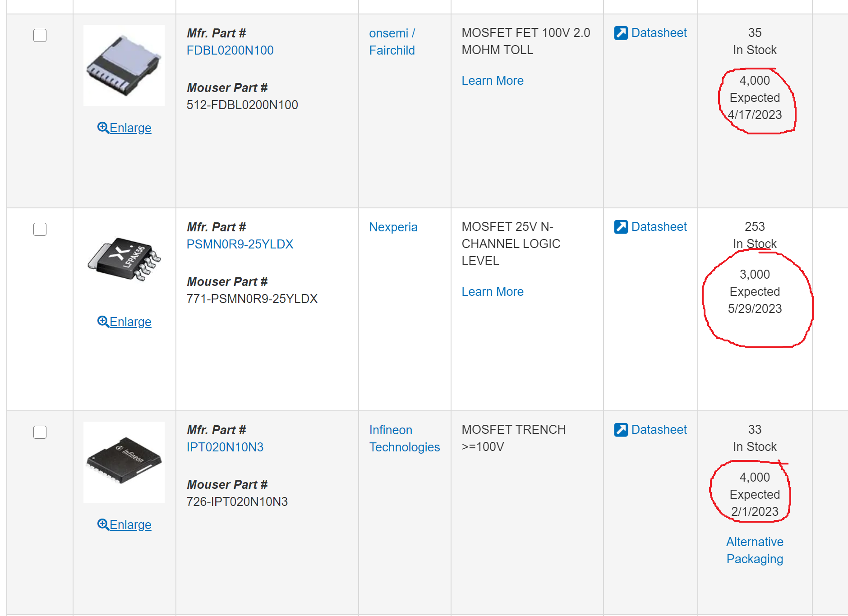Tick the checkbox for PSMN0R9-25YLDX row
The height and width of the screenshot is (616, 848).
pyautogui.click(x=40, y=229)
